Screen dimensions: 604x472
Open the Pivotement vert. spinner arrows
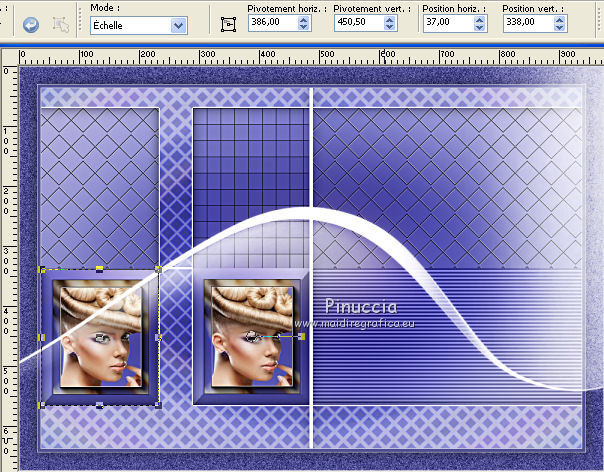pos(390,23)
